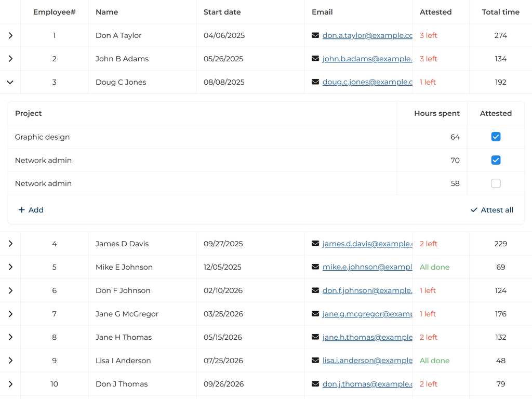The image size is (532, 399).
Task: Click the envelope icon beside Lisa I Anderson's email
Action: coord(315,361)
